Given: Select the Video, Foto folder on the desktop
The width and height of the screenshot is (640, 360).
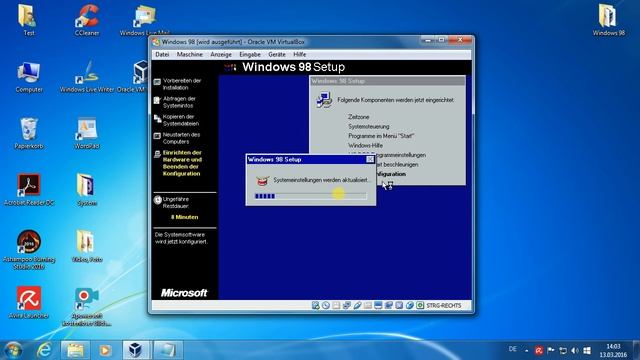Looking at the screenshot, I should [x=87, y=247].
